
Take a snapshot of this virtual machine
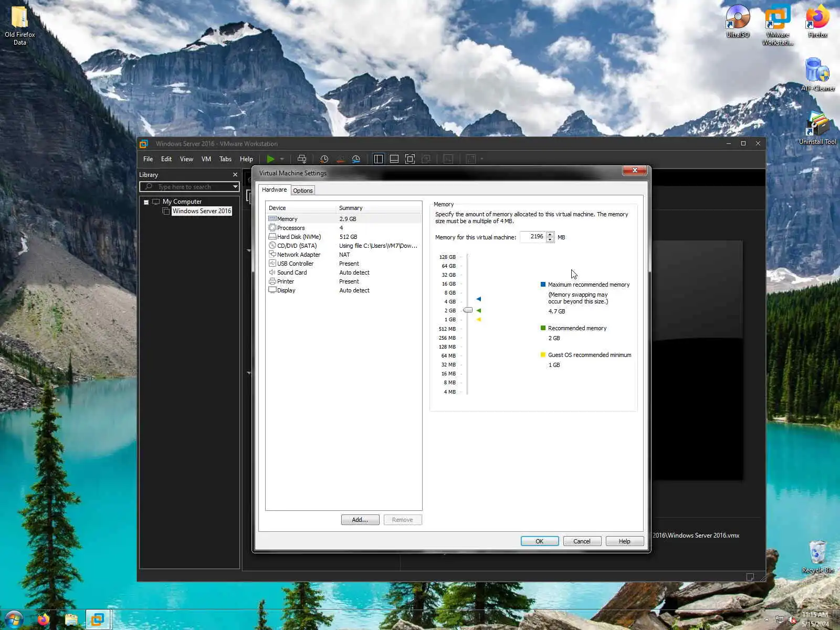(324, 159)
